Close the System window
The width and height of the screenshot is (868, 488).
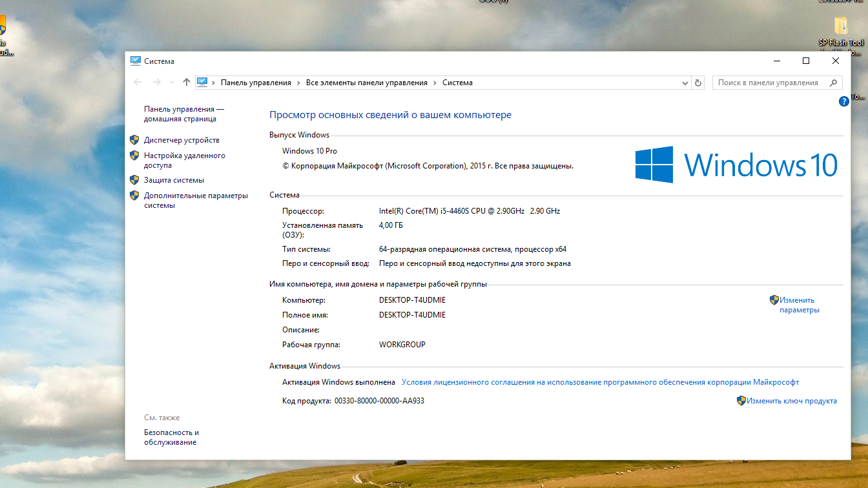pos(836,61)
